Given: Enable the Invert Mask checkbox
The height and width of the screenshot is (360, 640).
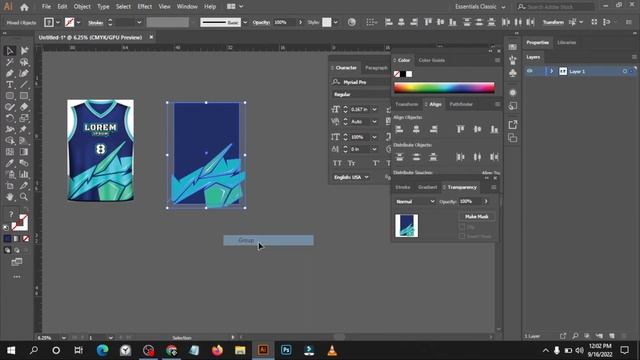Looking at the screenshot, I should click(462, 236).
